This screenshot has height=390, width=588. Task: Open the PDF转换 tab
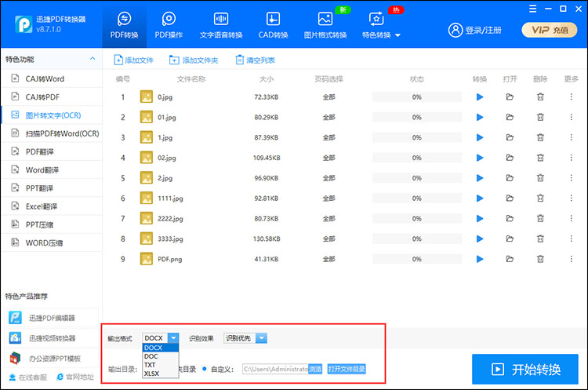pyautogui.click(x=124, y=25)
